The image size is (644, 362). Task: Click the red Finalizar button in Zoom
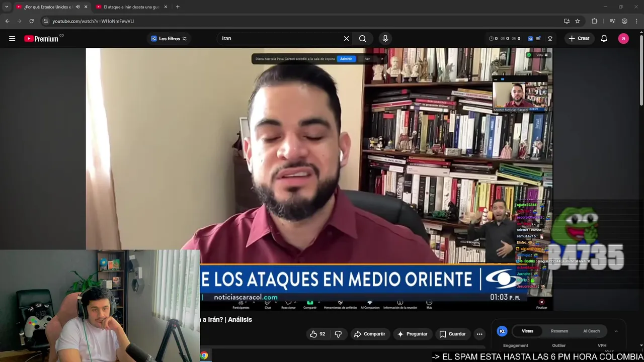[x=541, y=305]
